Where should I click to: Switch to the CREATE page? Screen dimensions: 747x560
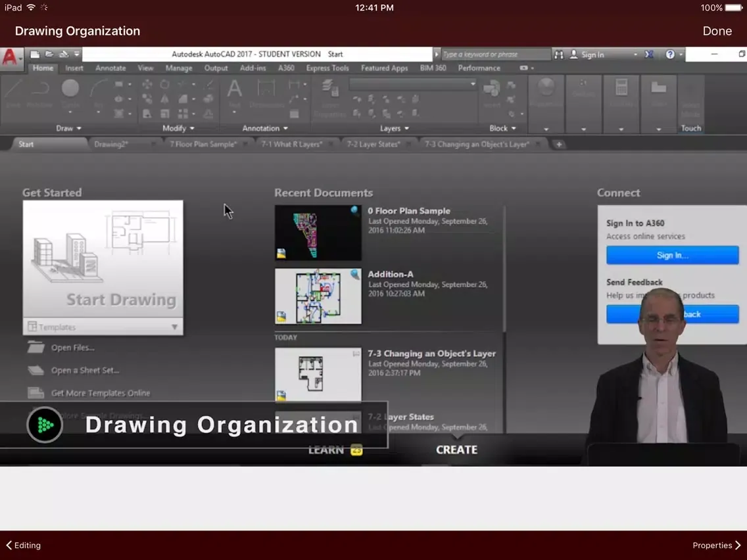click(x=456, y=450)
